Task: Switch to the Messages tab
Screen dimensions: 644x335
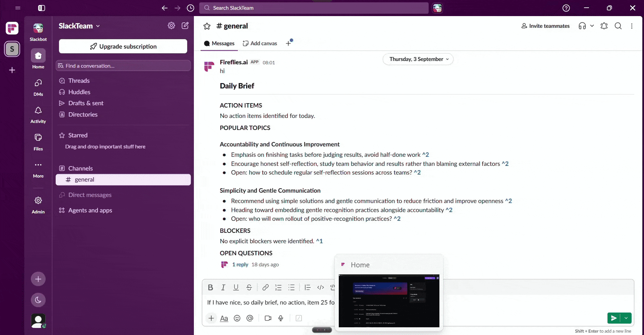Action: [219, 44]
